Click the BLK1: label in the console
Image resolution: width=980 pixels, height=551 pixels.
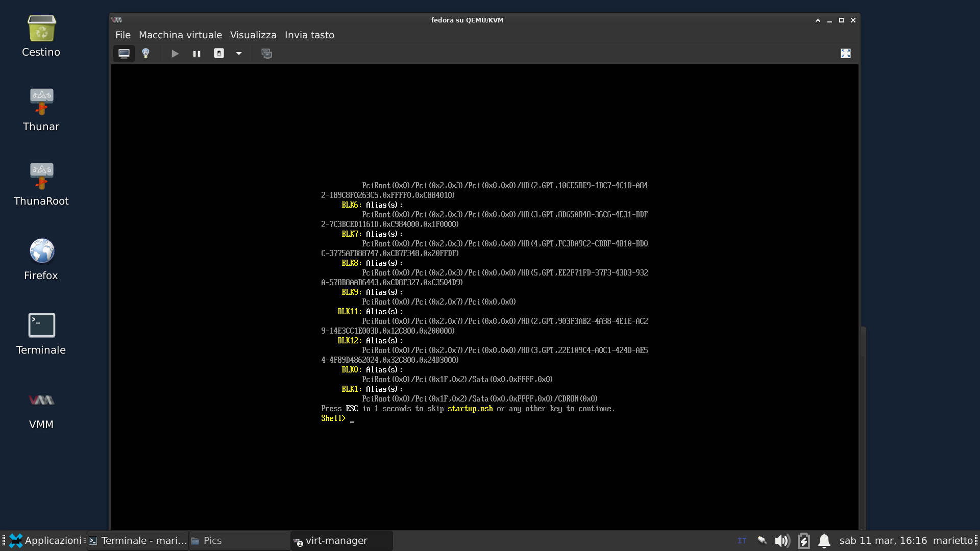click(352, 389)
